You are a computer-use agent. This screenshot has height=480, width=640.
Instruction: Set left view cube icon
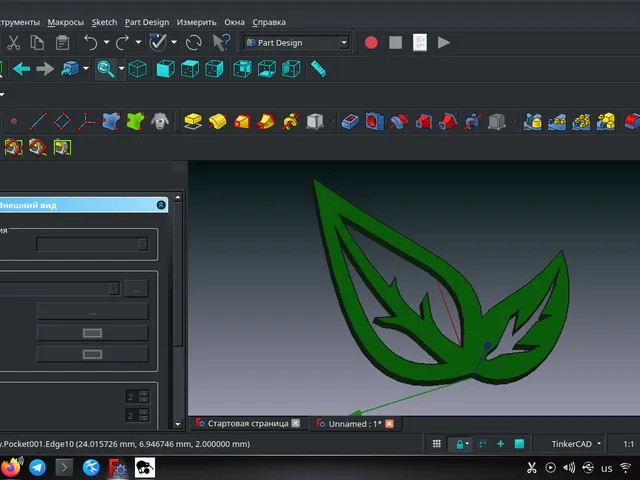pos(291,69)
